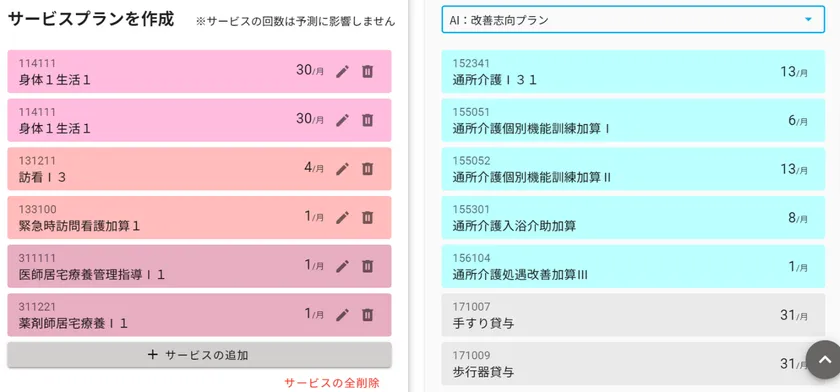Viewport: 840px width, 392px height.
Task: Click サービスの全削除 link
Action: (332, 383)
